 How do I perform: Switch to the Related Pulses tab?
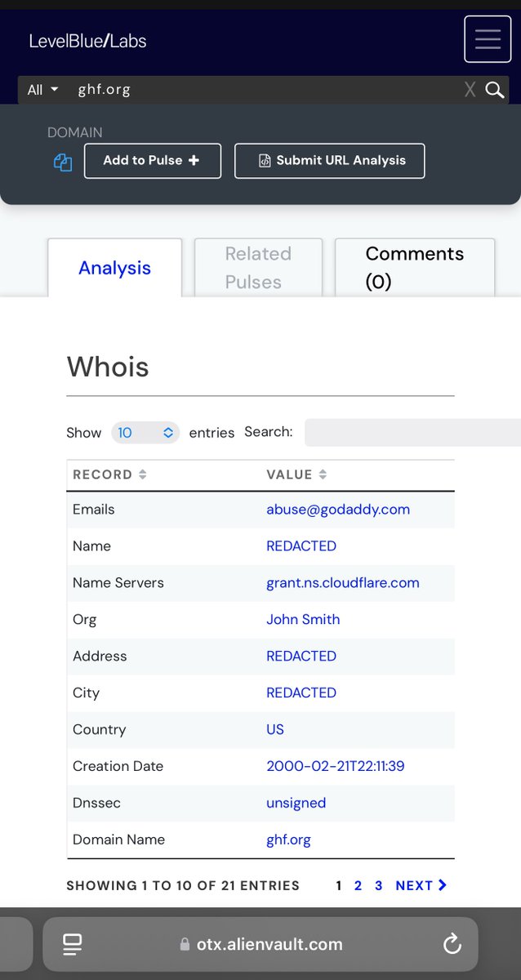258,268
